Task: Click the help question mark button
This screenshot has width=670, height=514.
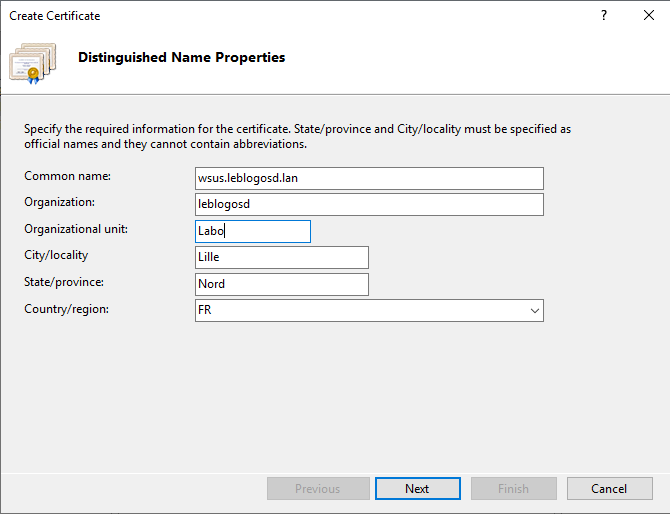Action: (x=604, y=16)
